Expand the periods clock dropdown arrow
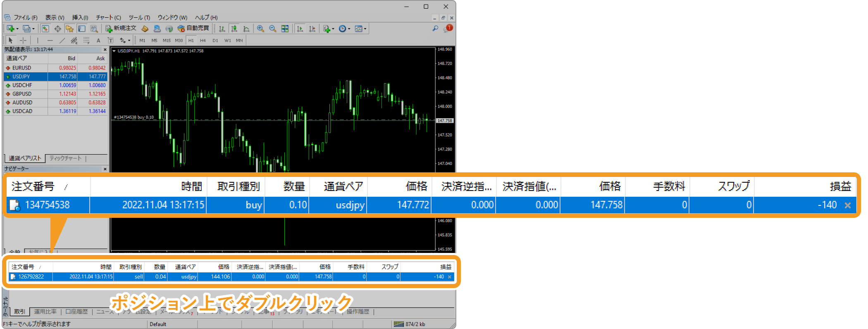Screen dimensions: 868x329 pyautogui.click(x=349, y=29)
